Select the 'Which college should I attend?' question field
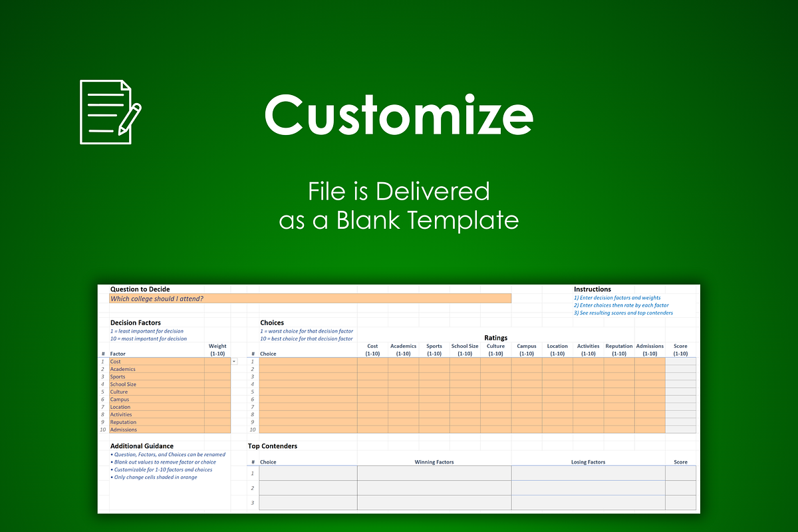This screenshot has width=798, height=532. point(311,299)
